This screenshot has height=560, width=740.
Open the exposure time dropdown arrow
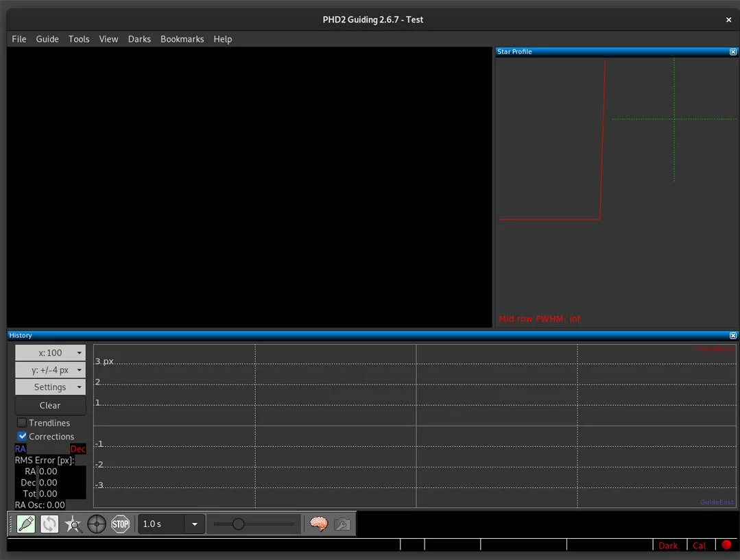tap(195, 524)
